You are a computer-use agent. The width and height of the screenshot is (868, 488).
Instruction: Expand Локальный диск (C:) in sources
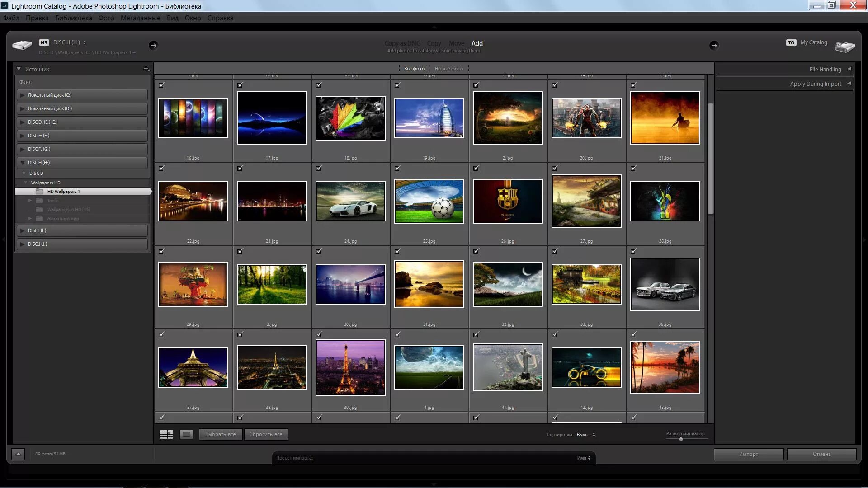22,95
